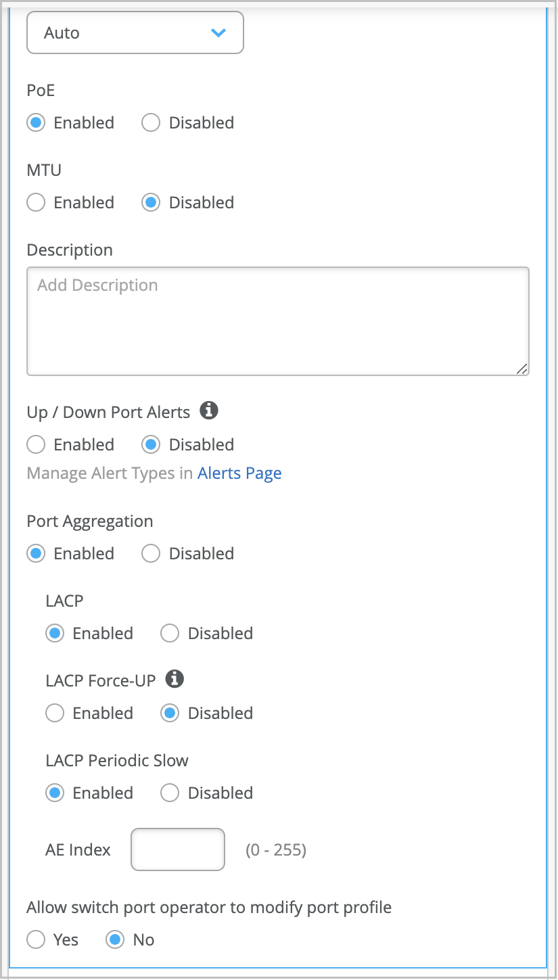Set LACP to Disabled

coord(170,633)
